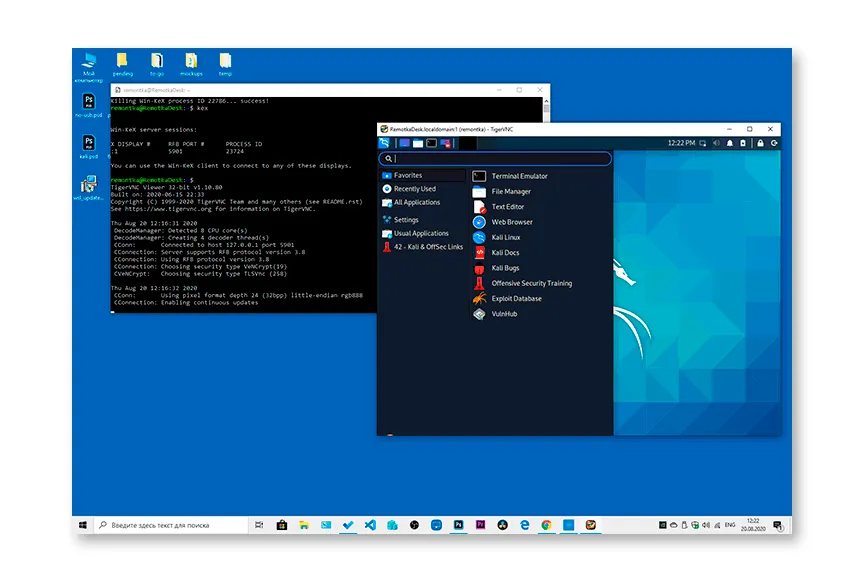Launch Text Editor from the favorites list
Viewport: 864px width, 583px height.
pos(541,207)
